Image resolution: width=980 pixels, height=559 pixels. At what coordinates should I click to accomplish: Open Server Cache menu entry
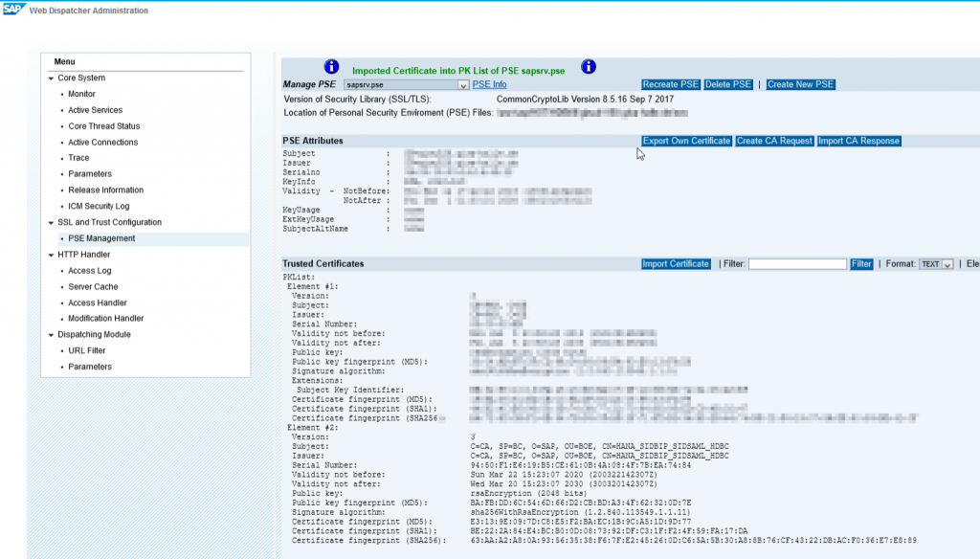click(x=93, y=287)
